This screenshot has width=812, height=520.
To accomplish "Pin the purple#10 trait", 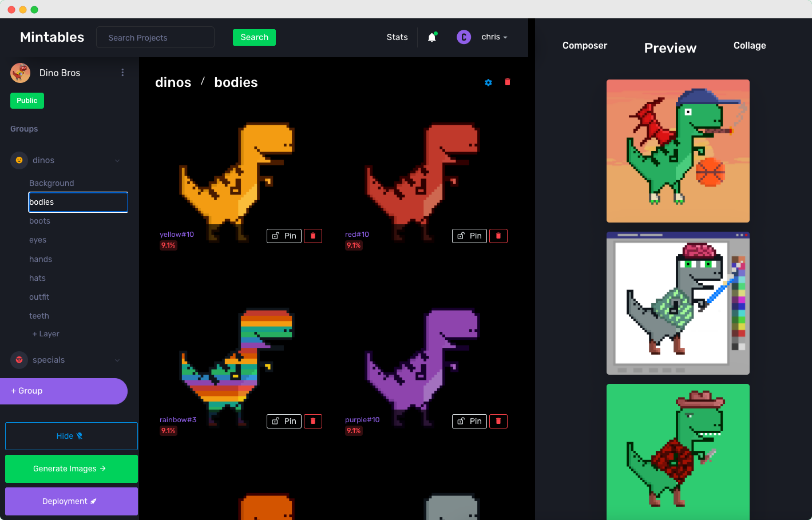I will [469, 421].
